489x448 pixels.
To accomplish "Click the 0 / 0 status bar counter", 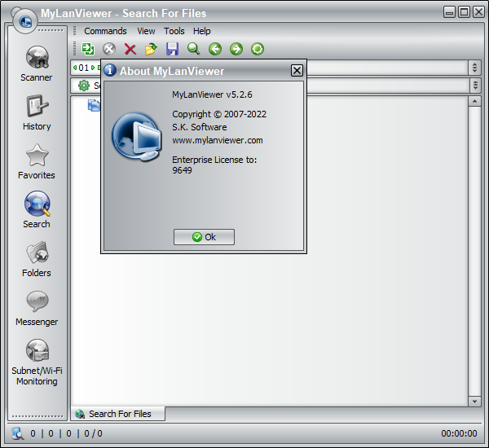I will [93, 433].
